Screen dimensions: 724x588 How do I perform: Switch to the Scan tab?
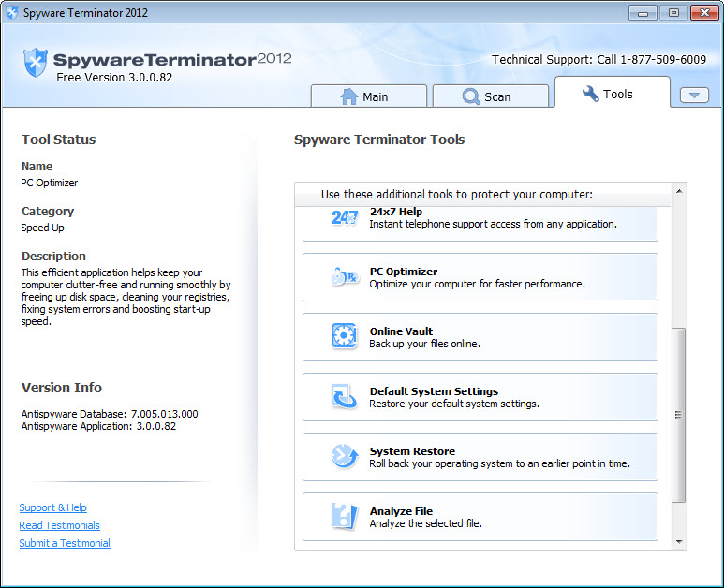491,96
